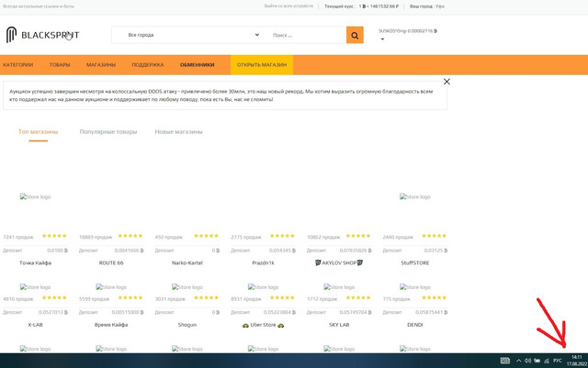This screenshot has height=368, width=588.
Task: Click the store logo above Точка Кайфа
Action: pyautogui.click(x=35, y=196)
